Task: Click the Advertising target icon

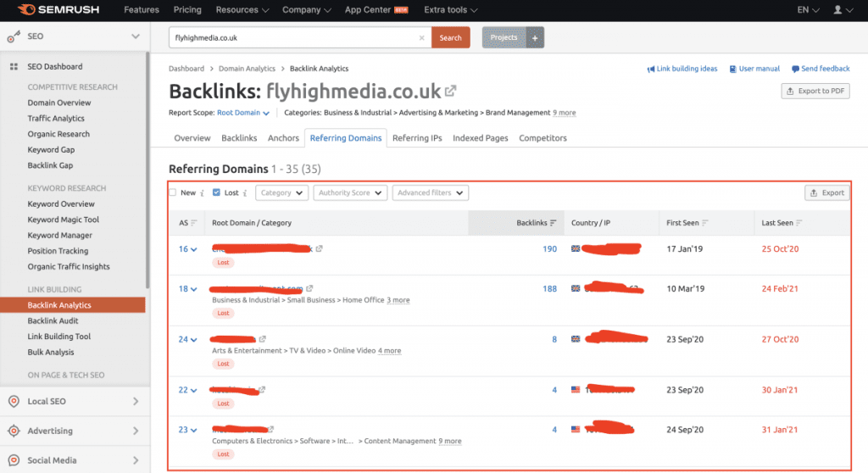Action: [14, 431]
